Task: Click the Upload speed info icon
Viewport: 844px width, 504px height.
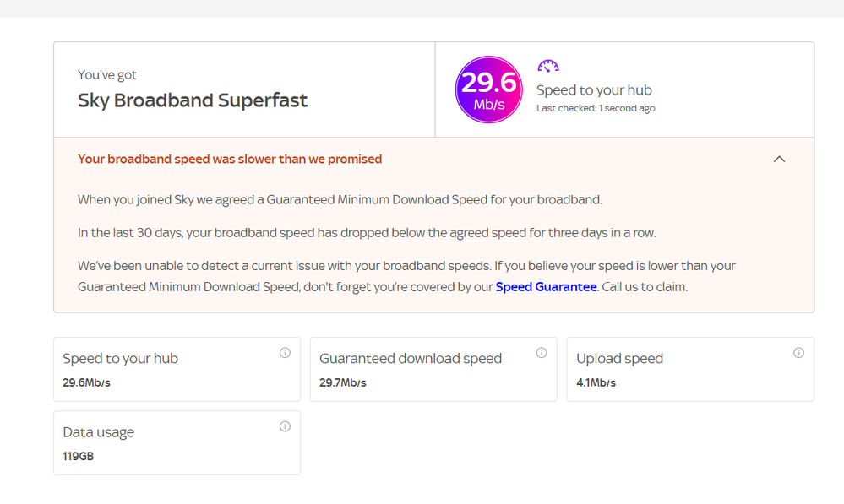Action: pos(798,353)
